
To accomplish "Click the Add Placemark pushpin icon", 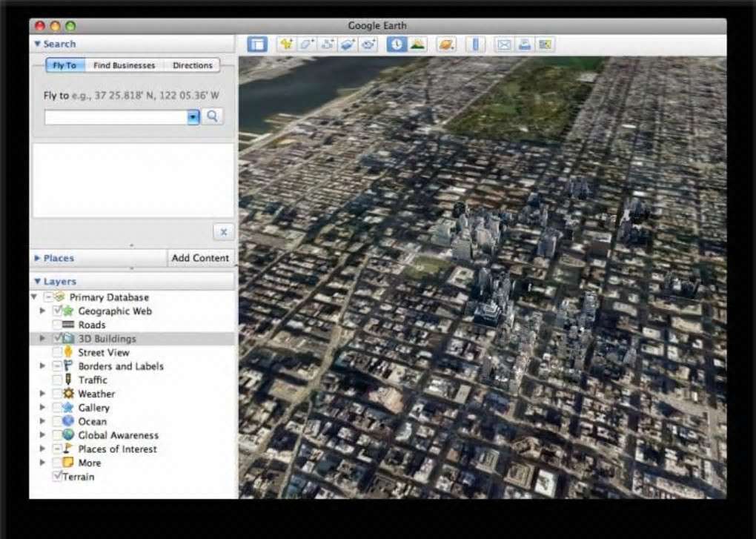I will pyautogui.click(x=286, y=44).
